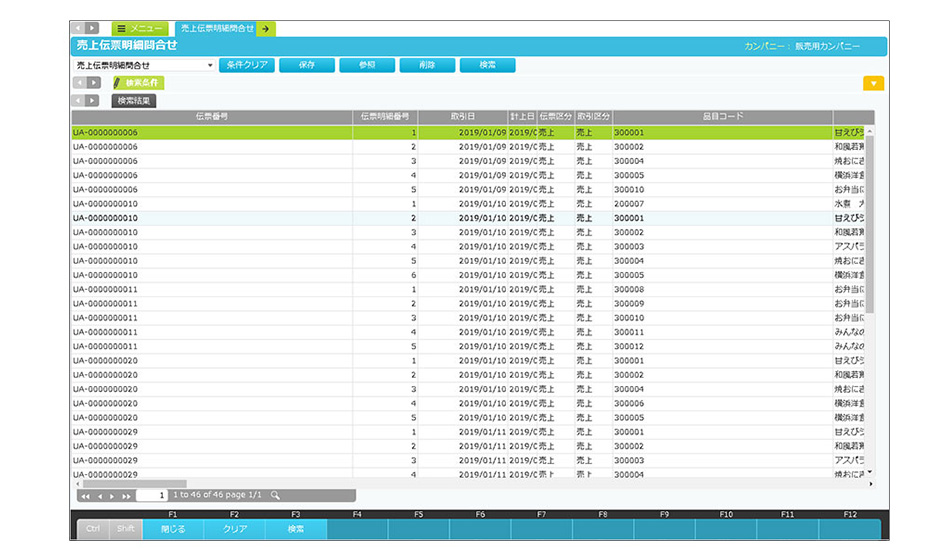The width and height of the screenshot is (950, 559).
Task: Sort by the 伝票番号 column header
Action: pyautogui.click(x=211, y=117)
